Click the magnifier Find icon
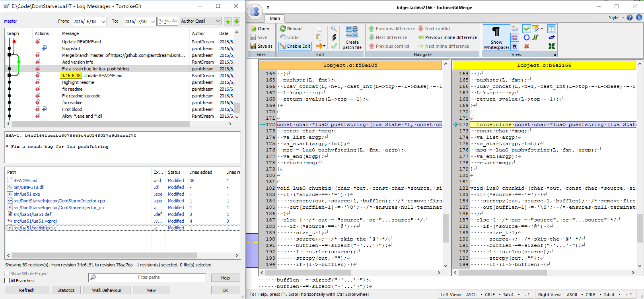Viewport: 644px width, 299px height. tap(334, 29)
